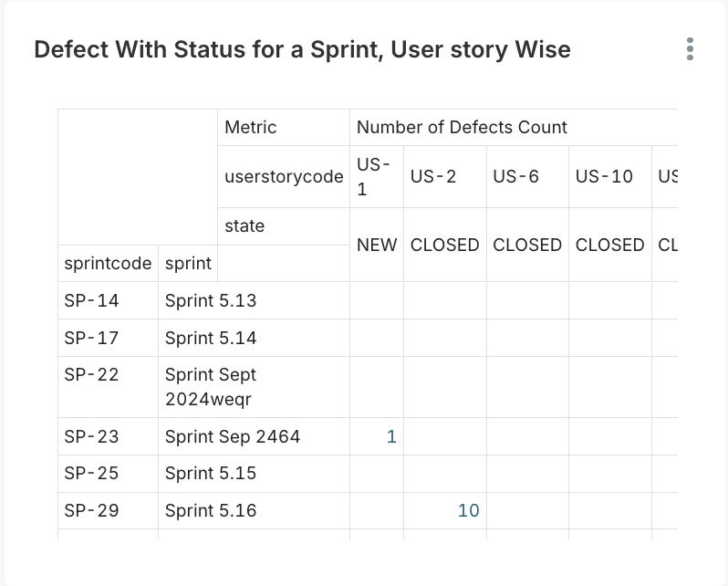Select the sprintcode column header
The height and width of the screenshot is (586, 728).
108,264
